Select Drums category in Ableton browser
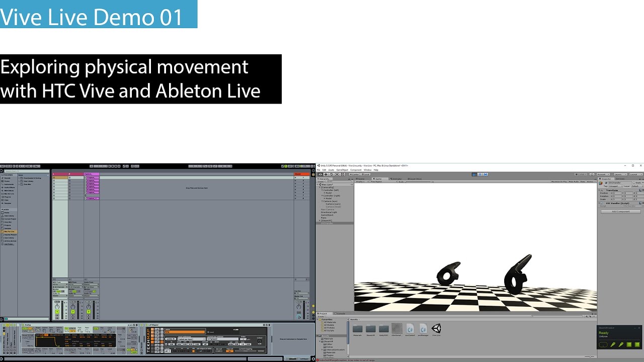Viewport: 644px width, 362px height. coord(6,181)
